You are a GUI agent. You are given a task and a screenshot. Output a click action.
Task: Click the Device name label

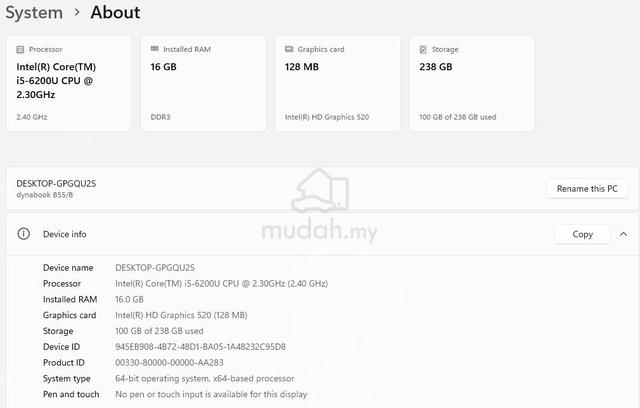point(68,268)
